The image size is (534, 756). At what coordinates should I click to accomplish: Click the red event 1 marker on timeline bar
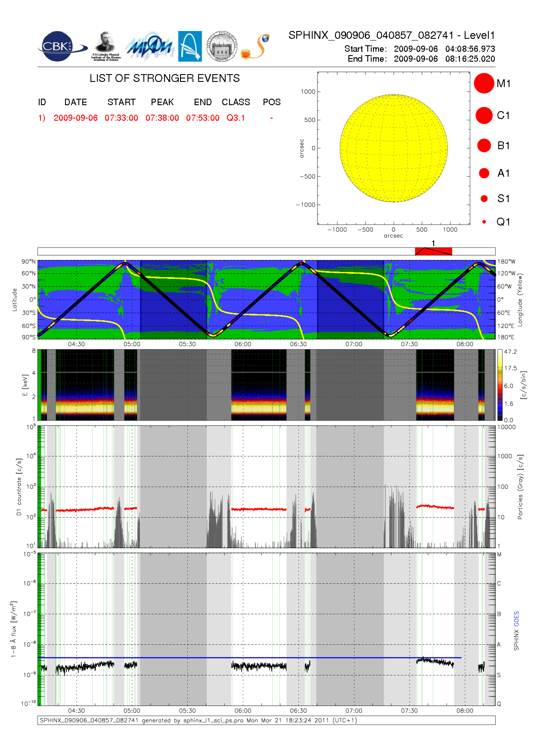coord(433,251)
